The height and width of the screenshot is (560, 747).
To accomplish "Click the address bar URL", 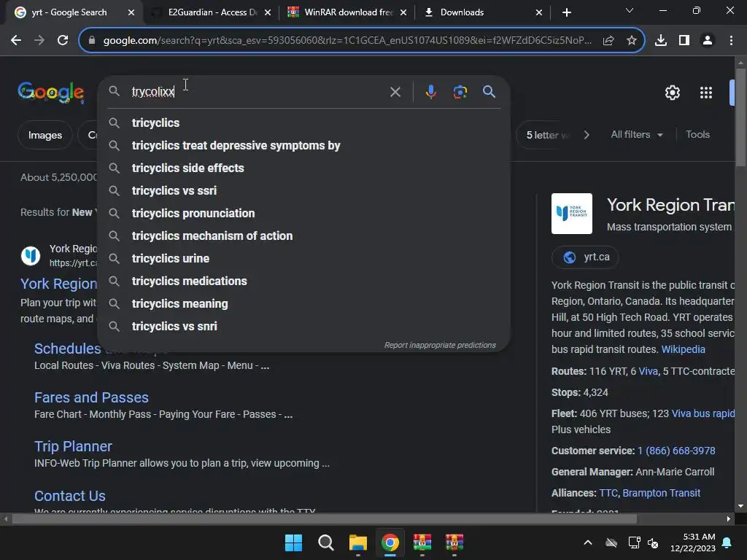I will (347, 41).
